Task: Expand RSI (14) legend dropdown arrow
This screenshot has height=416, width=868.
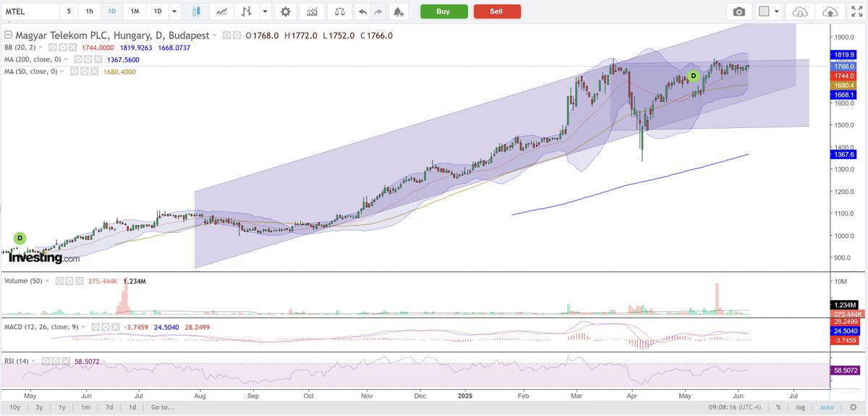Action: tap(33, 361)
